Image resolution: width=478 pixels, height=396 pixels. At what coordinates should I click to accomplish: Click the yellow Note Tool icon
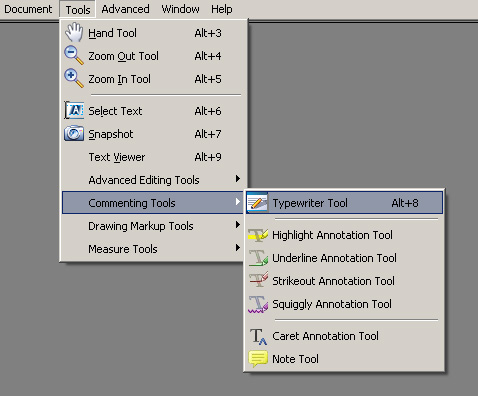258,359
